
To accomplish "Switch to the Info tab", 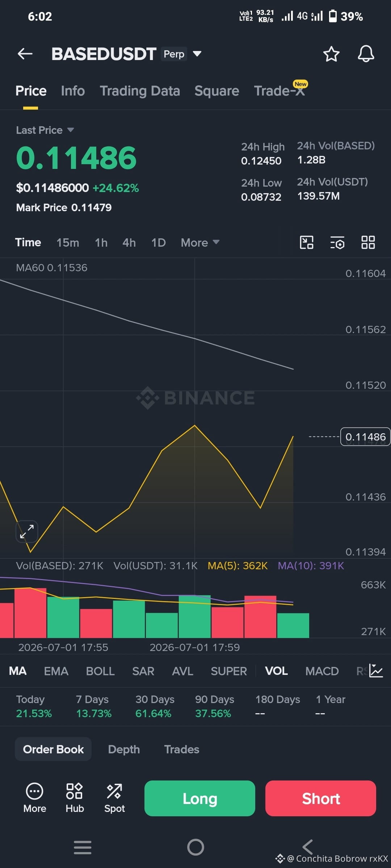I will [73, 91].
